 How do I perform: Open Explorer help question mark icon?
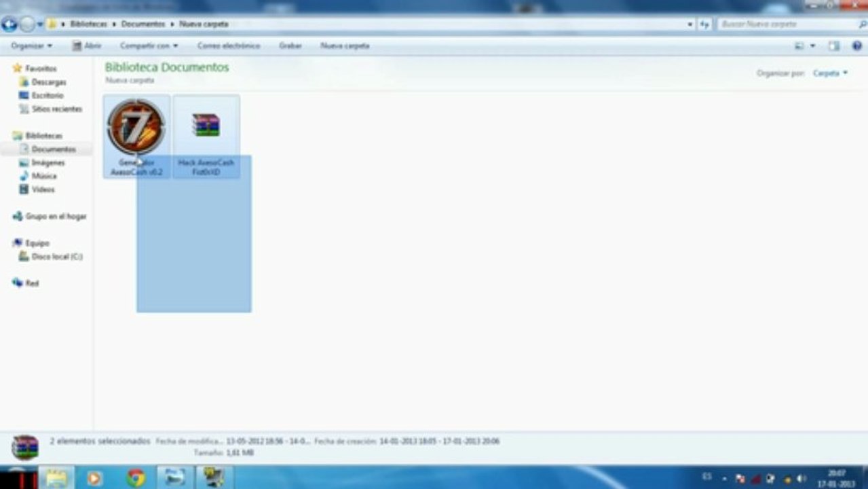pyautogui.click(x=857, y=46)
